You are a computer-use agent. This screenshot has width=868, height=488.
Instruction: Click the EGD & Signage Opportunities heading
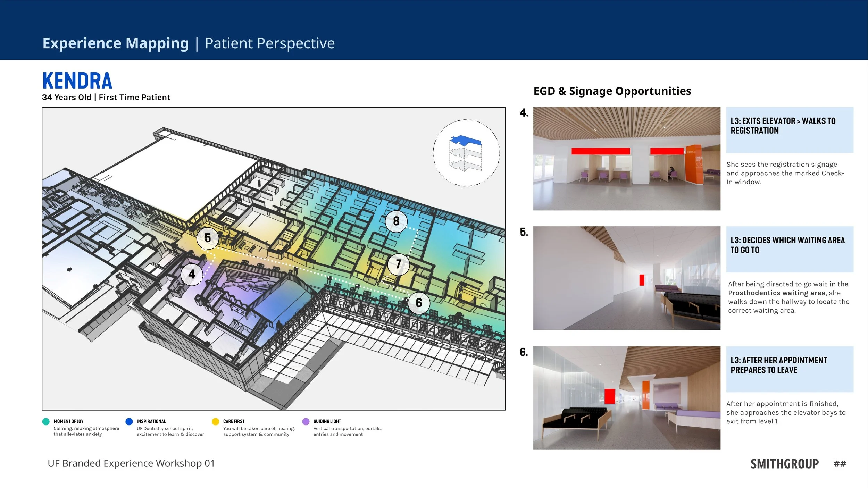[x=612, y=91]
